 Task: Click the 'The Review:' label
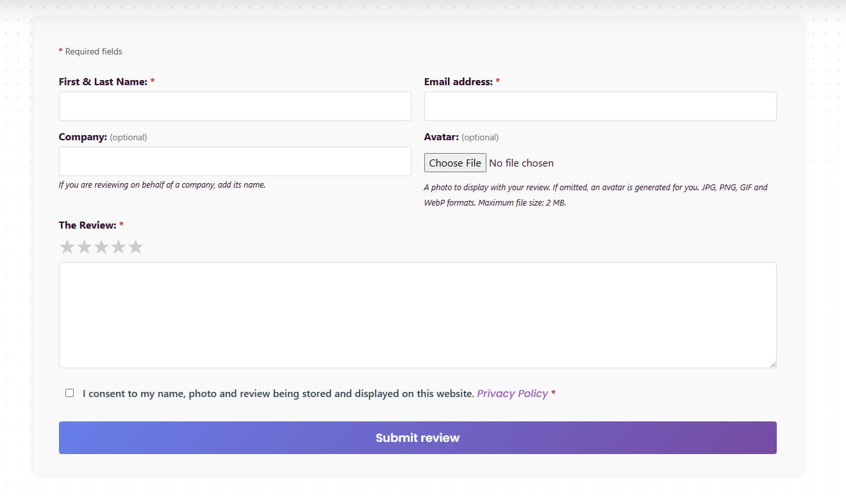[x=88, y=225]
